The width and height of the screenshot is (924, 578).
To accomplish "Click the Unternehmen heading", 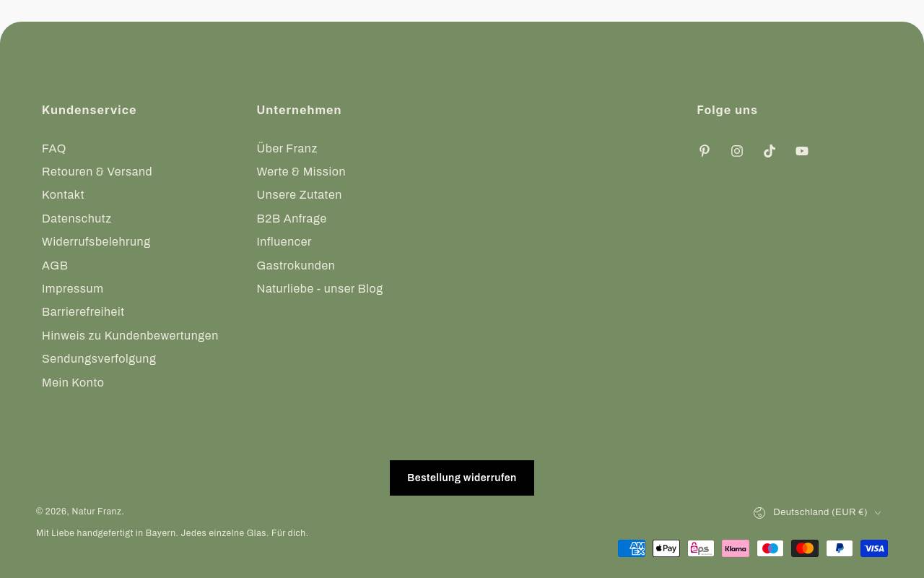I will click(299, 110).
